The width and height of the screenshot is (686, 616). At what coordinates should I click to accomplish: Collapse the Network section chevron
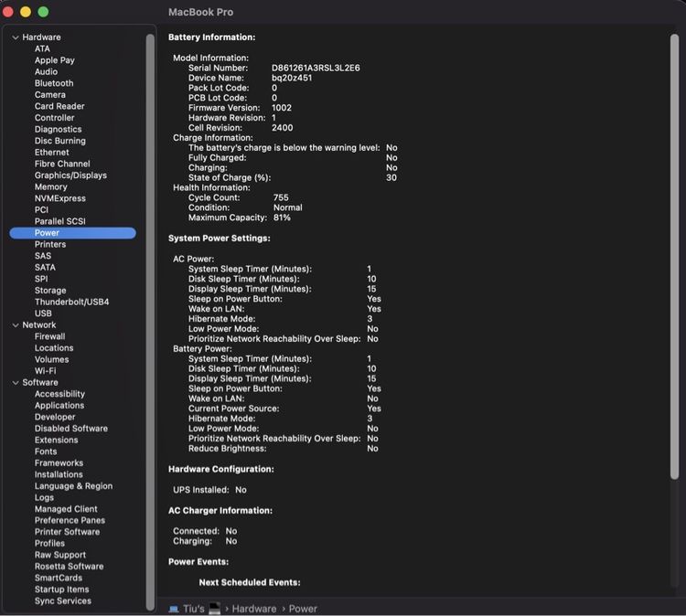tap(16, 325)
